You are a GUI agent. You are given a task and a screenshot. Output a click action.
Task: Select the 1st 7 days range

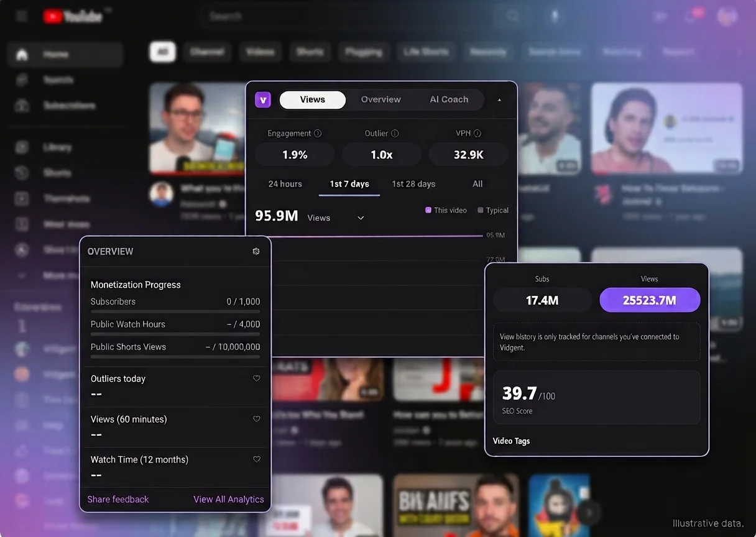[x=349, y=184]
